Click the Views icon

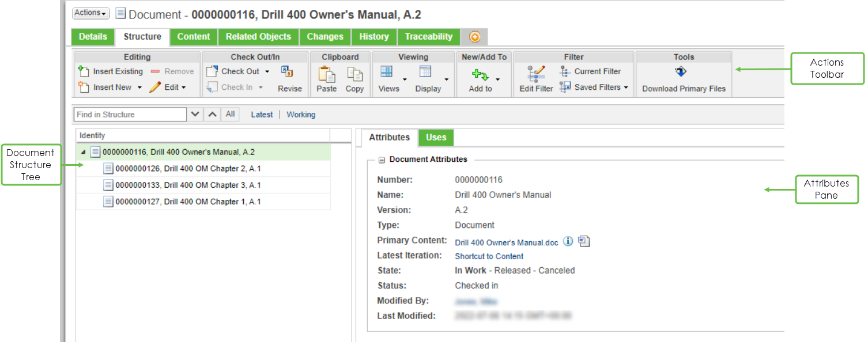[387, 72]
